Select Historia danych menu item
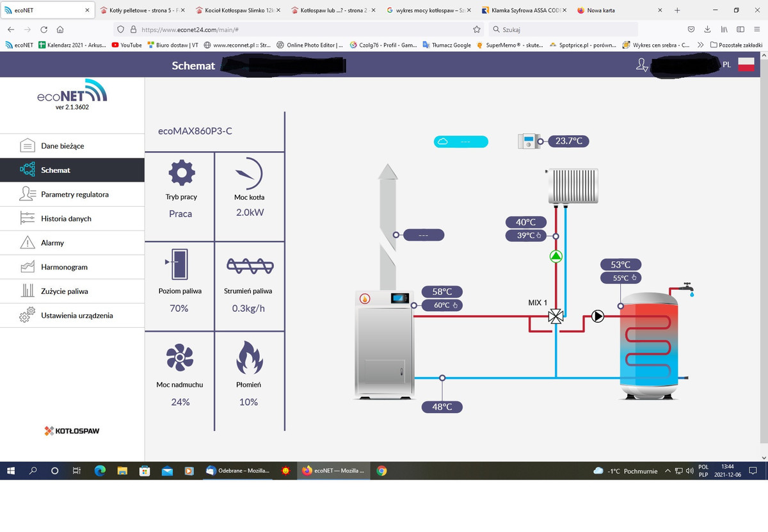This screenshot has height=532, width=768. click(x=66, y=218)
